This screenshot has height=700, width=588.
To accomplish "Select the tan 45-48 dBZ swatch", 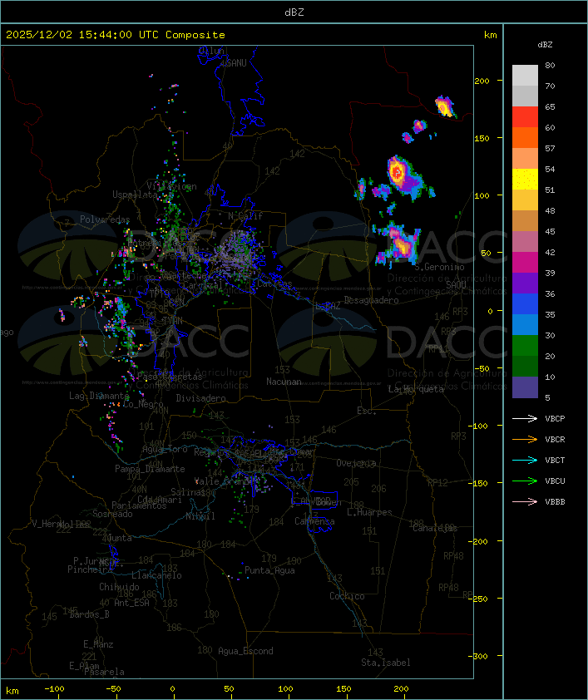I will point(525,221).
